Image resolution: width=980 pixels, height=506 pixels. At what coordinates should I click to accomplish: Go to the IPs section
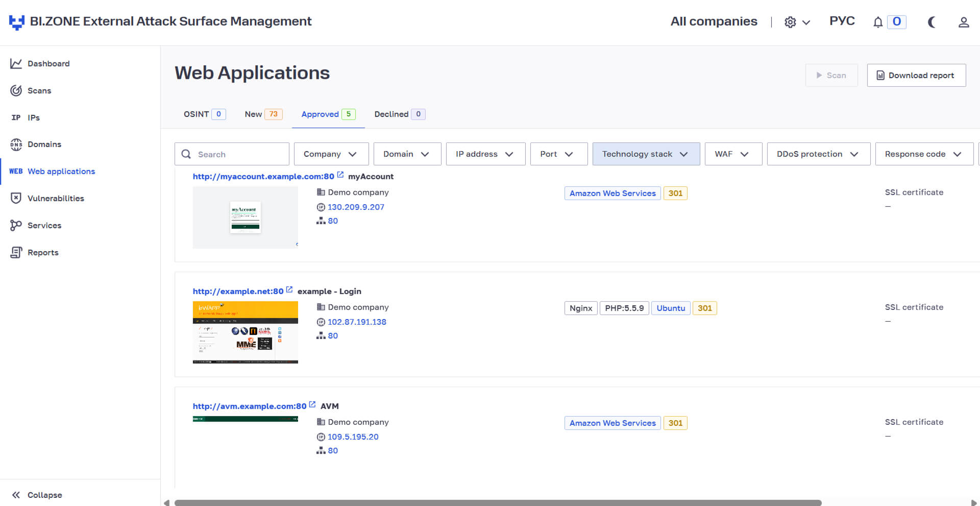click(x=25, y=117)
